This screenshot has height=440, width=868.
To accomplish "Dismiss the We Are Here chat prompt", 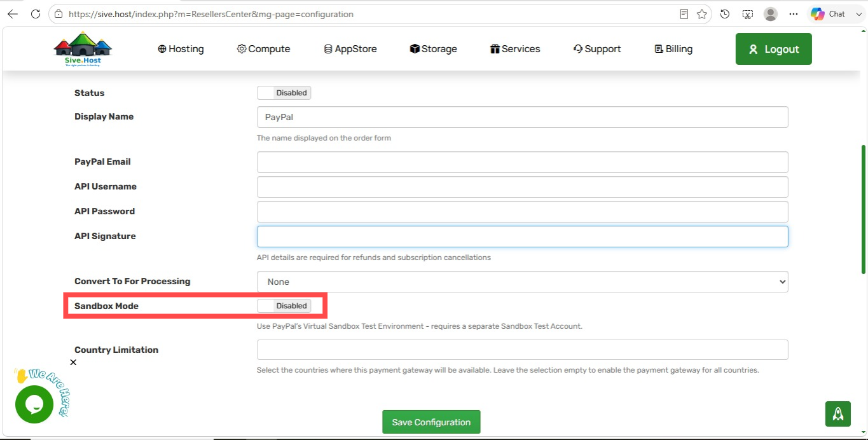I will coord(73,362).
